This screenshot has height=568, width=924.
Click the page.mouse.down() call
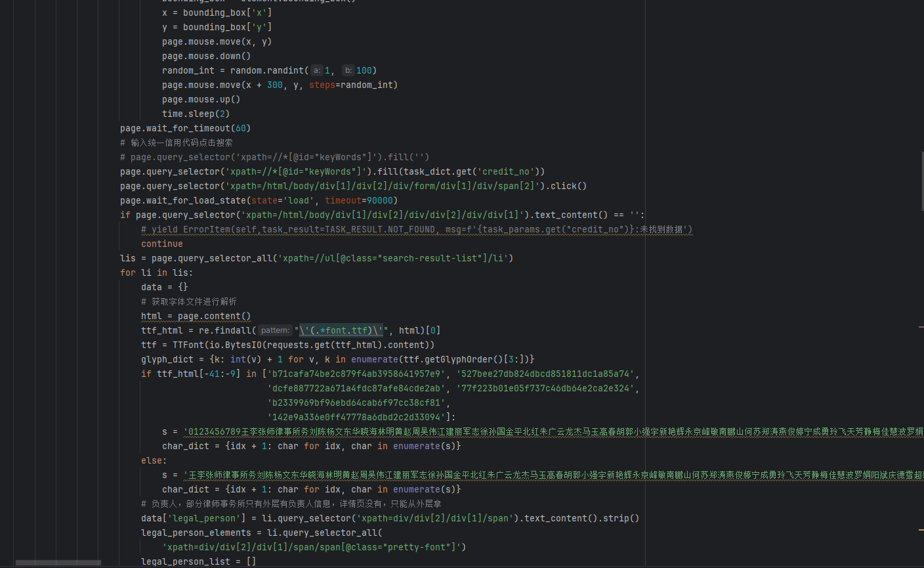tap(206, 56)
